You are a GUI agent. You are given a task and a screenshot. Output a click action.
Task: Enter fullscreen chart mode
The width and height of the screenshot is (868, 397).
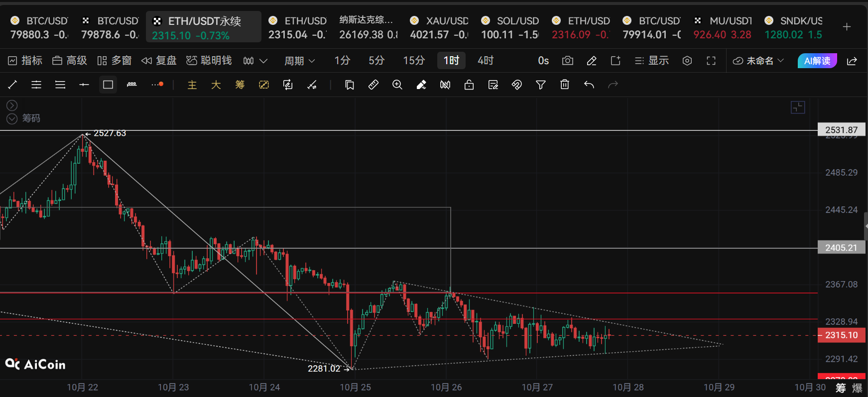click(711, 61)
